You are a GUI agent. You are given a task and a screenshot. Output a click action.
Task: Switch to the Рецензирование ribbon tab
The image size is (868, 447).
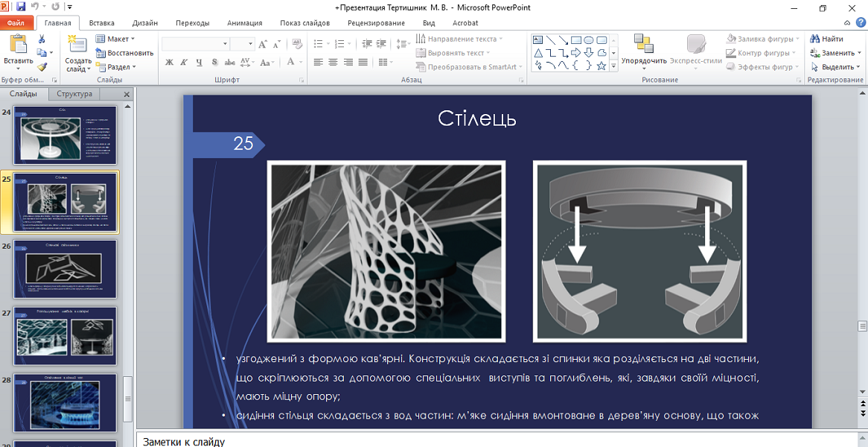pos(377,23)
